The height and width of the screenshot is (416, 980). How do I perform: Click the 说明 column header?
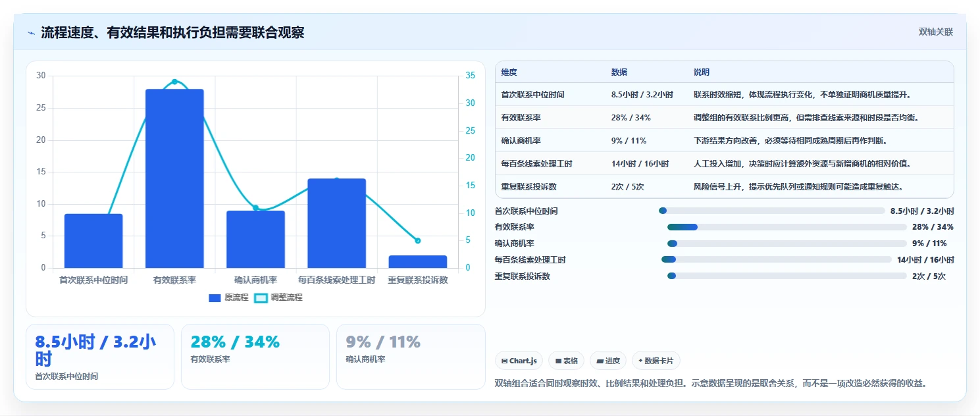(x=702, y=72)
